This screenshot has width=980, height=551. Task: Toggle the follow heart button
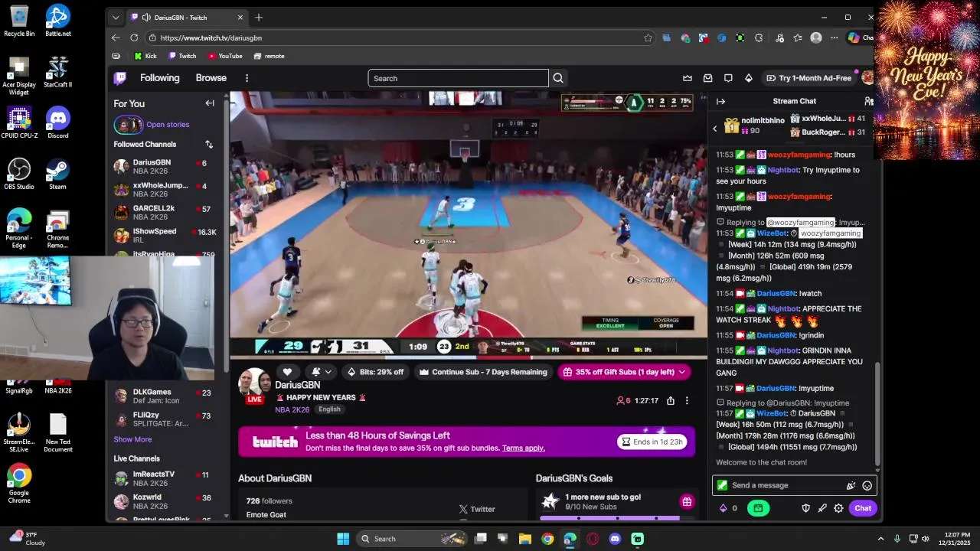[287, 372]
